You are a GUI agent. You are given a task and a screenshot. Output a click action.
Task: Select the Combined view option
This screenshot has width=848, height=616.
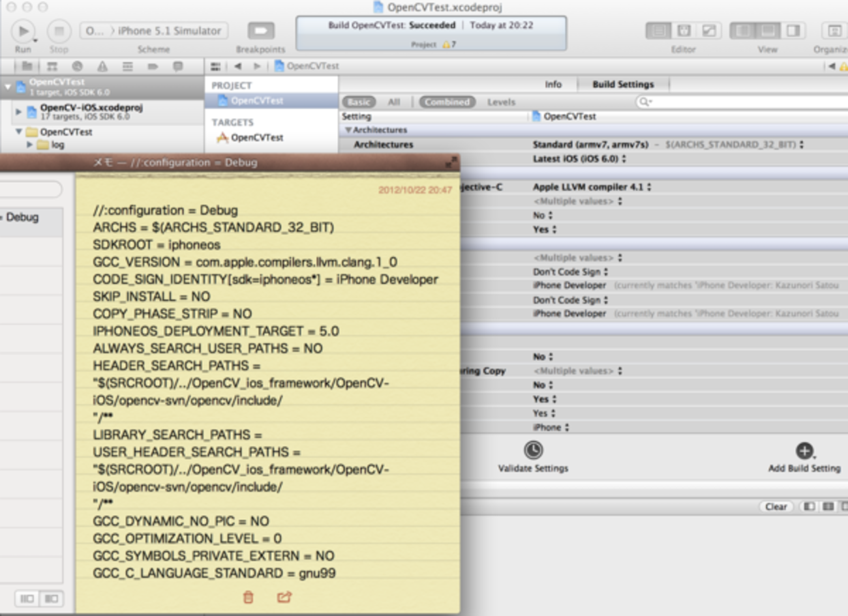point(447,102)
